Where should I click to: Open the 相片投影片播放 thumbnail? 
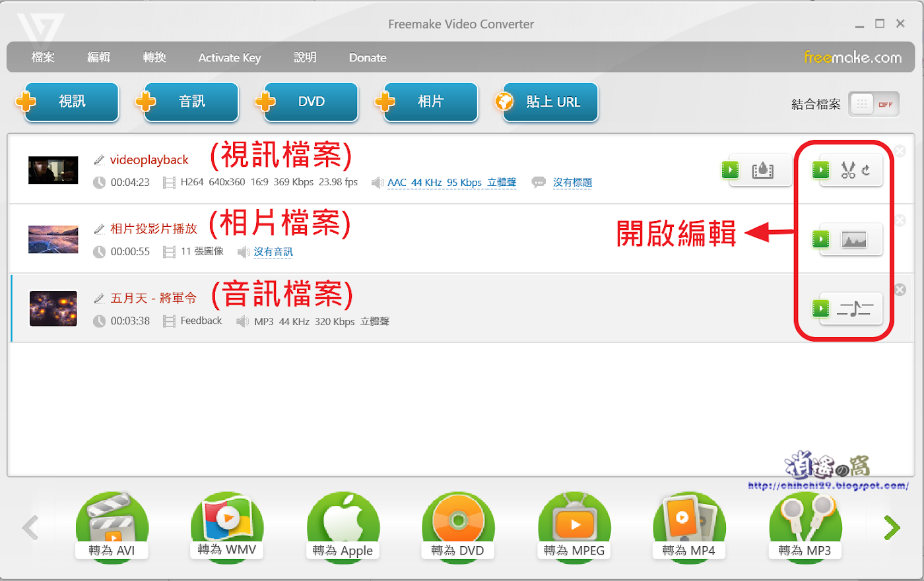[x=53, y=239]
